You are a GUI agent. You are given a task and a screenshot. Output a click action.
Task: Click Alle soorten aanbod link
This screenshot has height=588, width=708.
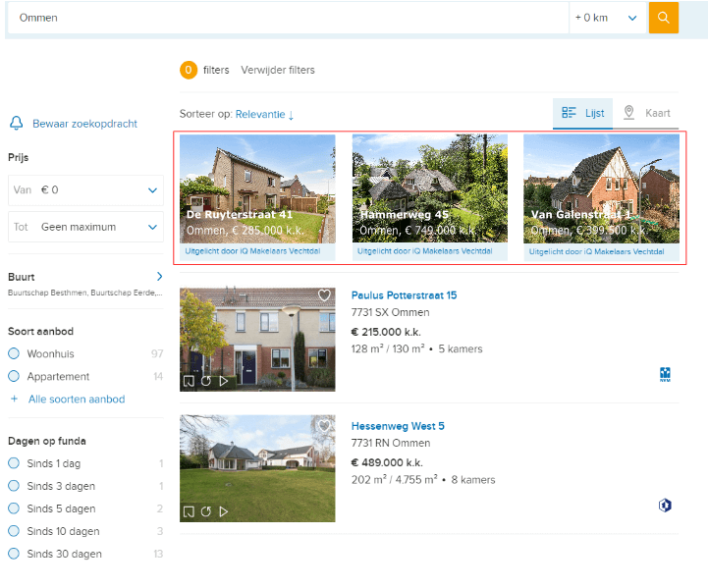(77, 399)
